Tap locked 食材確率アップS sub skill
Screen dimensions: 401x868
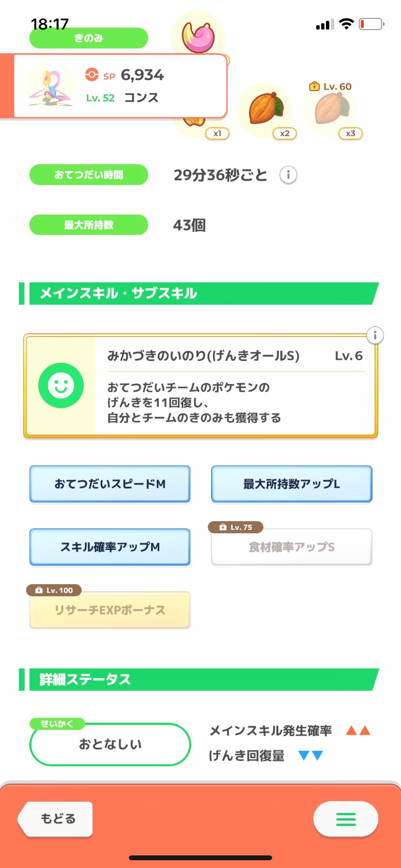coord(292,547)
